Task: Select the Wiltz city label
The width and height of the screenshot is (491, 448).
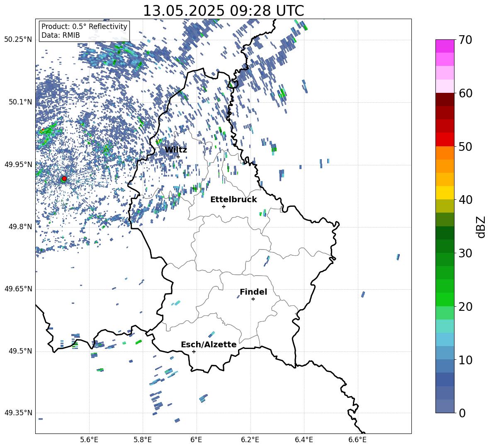Action: tap(176, 150)
